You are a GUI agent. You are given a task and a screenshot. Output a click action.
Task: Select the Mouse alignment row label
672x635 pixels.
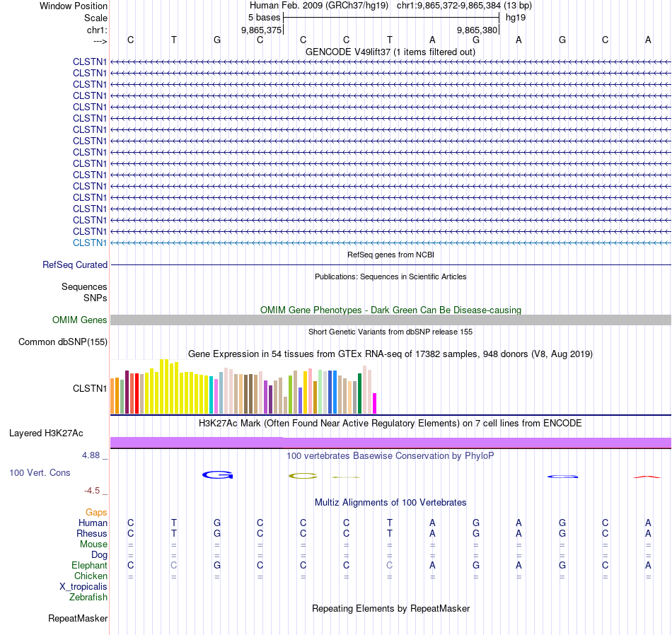click(x=93, y=544)
